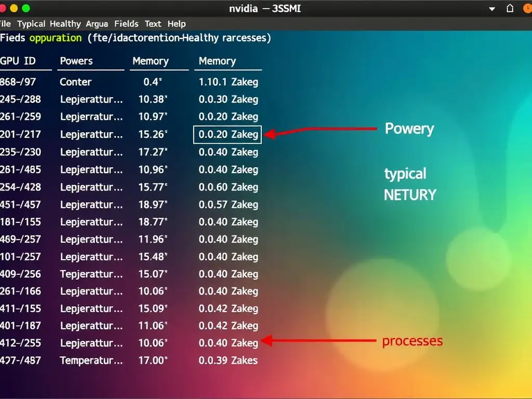Click the home icon in title bar
Screen dimensions: 532x399
click(x=510, y=8)
